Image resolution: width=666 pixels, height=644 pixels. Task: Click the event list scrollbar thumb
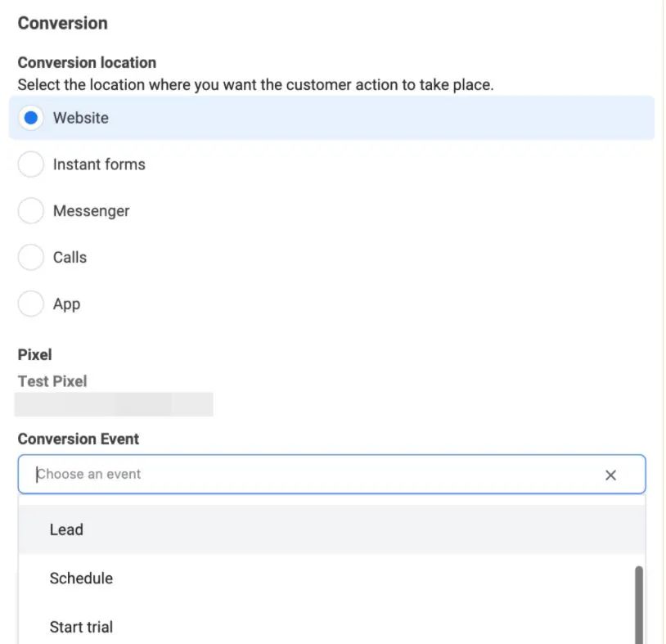click(x=639, y=604)
